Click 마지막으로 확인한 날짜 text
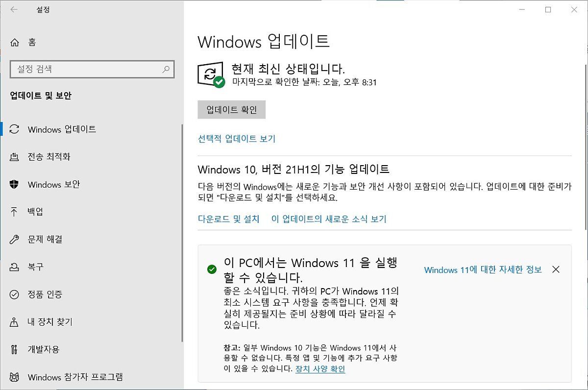 pyautogui.click(x=304, y=82)
